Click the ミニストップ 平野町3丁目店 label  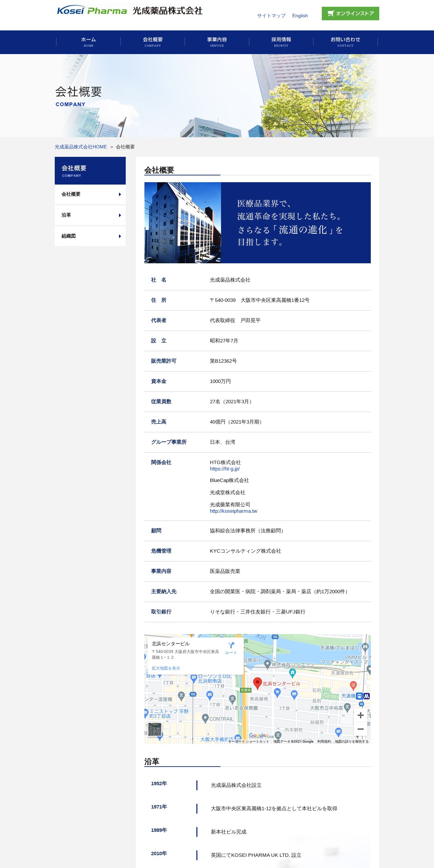click(169, 714)
